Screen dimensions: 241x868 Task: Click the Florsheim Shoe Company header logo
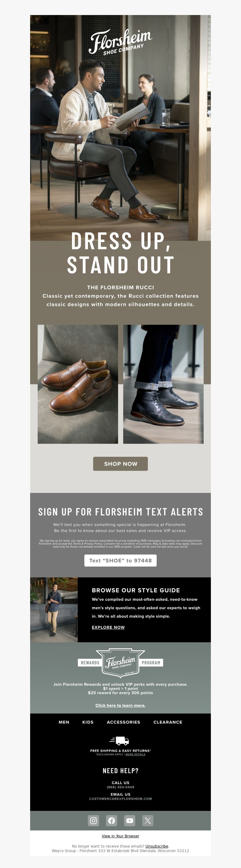click(x=120, y=42)
